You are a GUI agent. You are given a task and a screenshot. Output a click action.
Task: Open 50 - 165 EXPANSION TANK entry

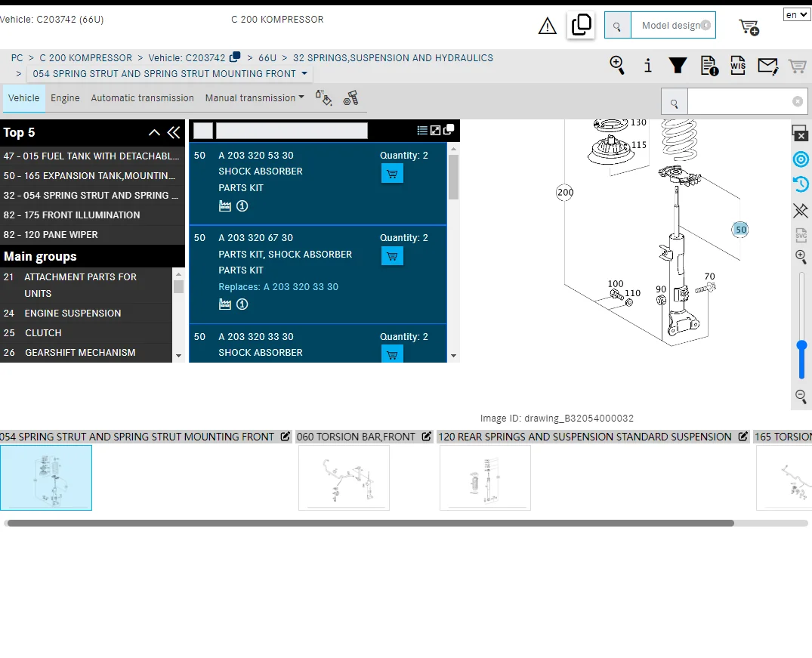point(91,175)
